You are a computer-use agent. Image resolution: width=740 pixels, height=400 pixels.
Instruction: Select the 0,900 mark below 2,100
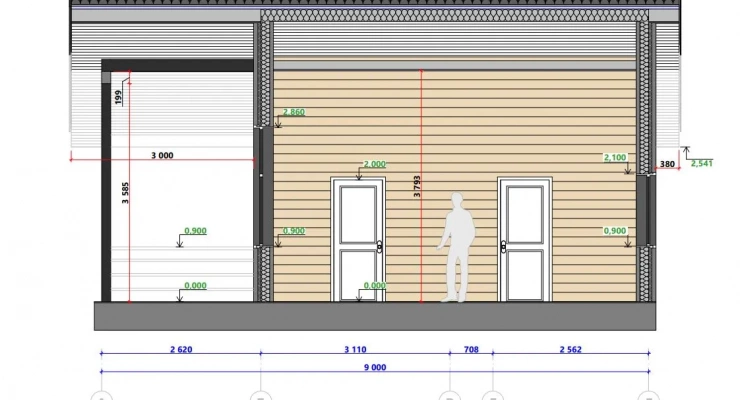tap(615, 231)
